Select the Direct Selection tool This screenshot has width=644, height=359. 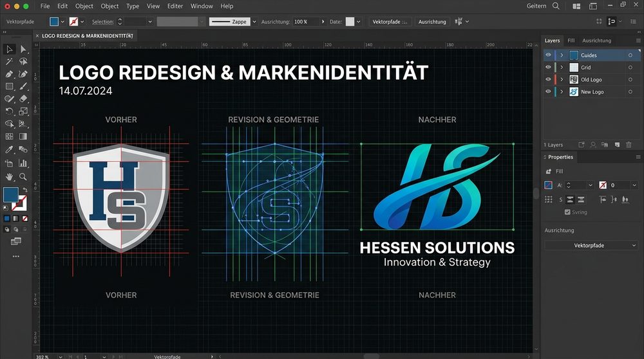(x=23, y=50)
